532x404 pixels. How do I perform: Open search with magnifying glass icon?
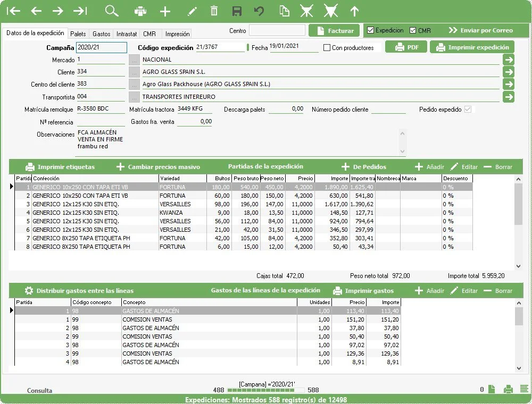point(112,11)
